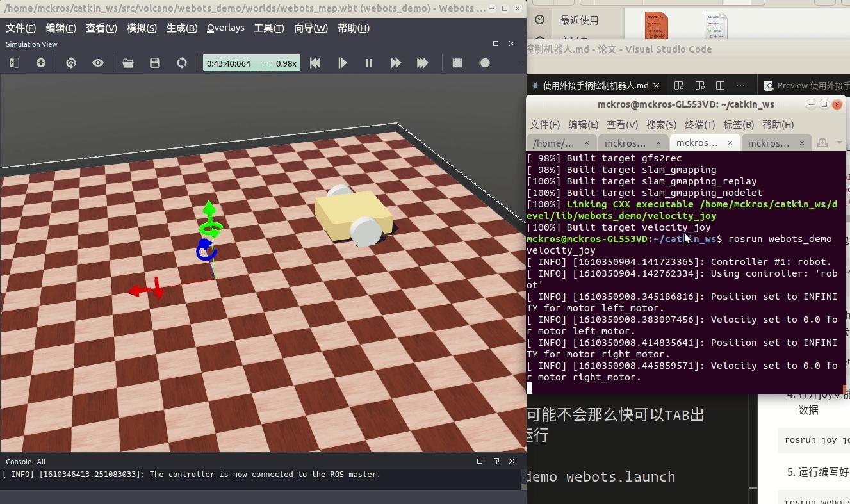Switch to the /home/... terminal tab
Screen dimensions: 850x504
(x=555, y=142)
